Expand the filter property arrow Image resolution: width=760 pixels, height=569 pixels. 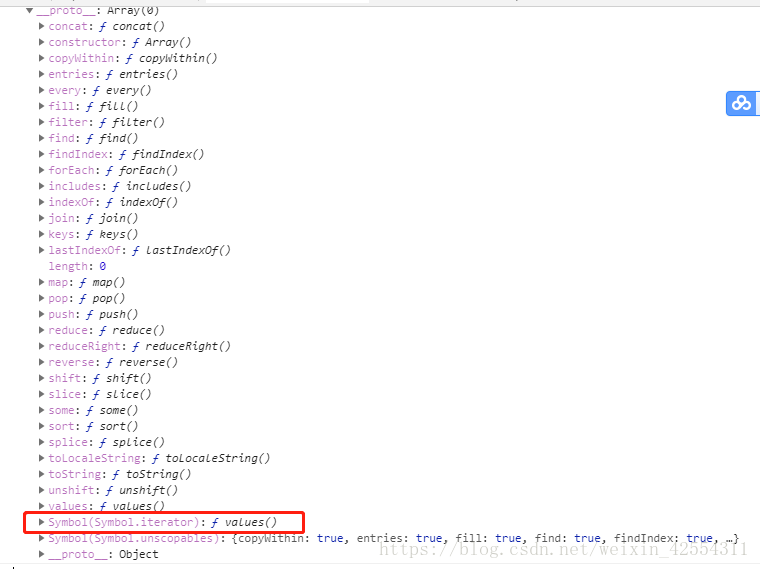click(x=42, y=122)
